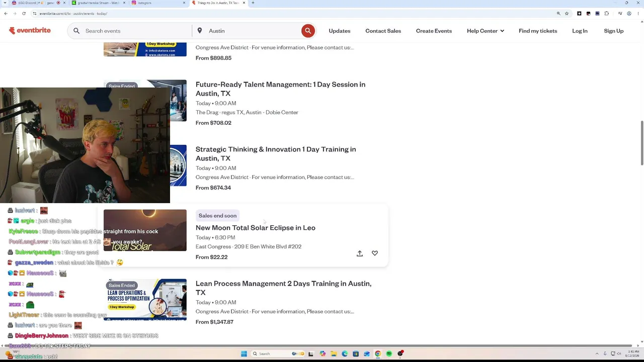
Task: Click the 'Sales end soon' badge
Action: (x=217, y=216)
